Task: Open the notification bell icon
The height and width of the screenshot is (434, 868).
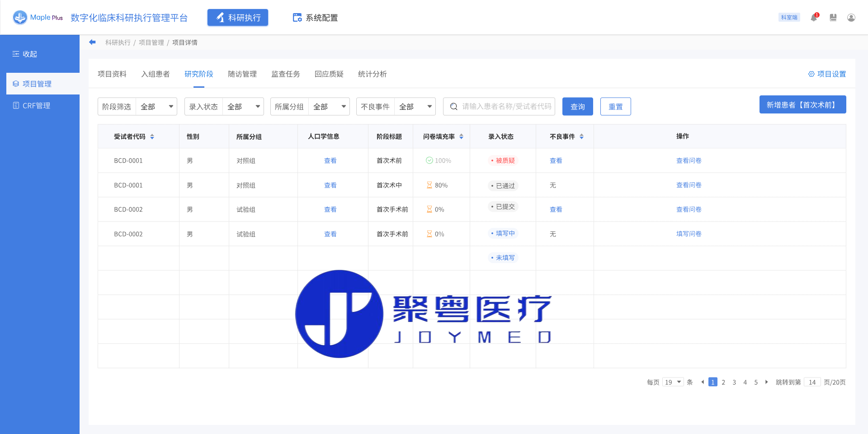Action: click(814, 18)
